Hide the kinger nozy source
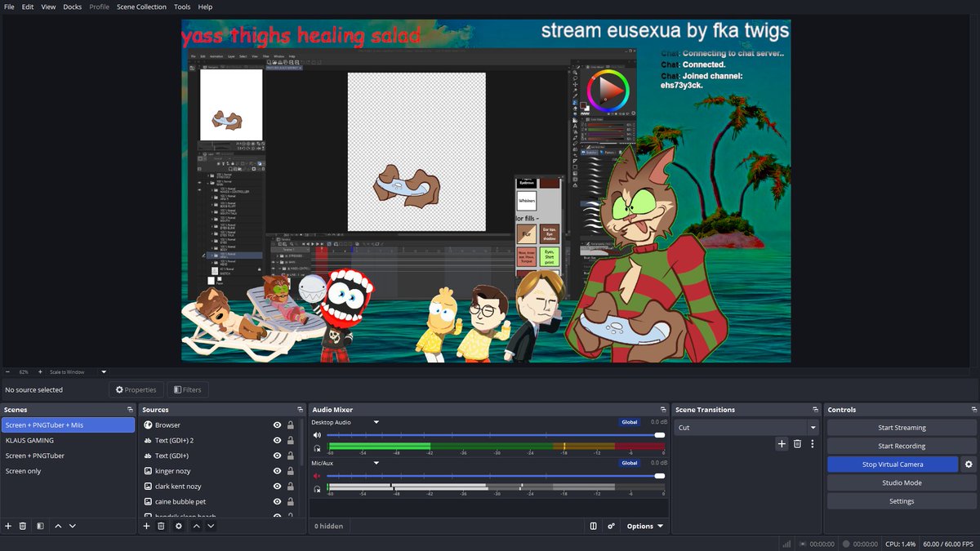 (278, 471)
